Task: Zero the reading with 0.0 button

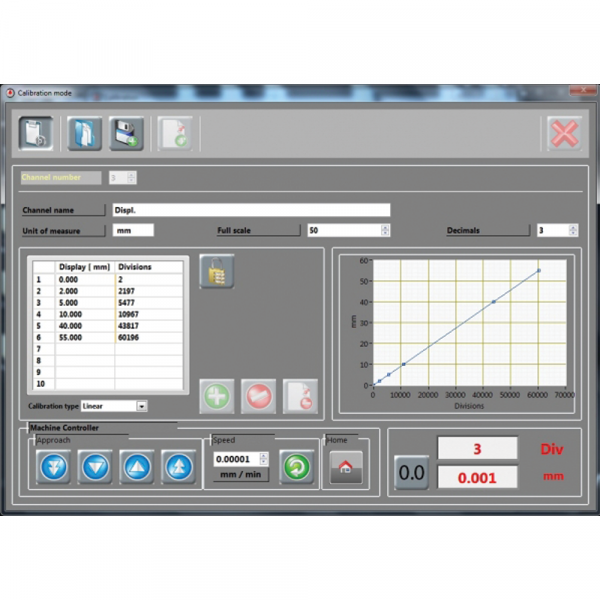Action: pos(411,472)
